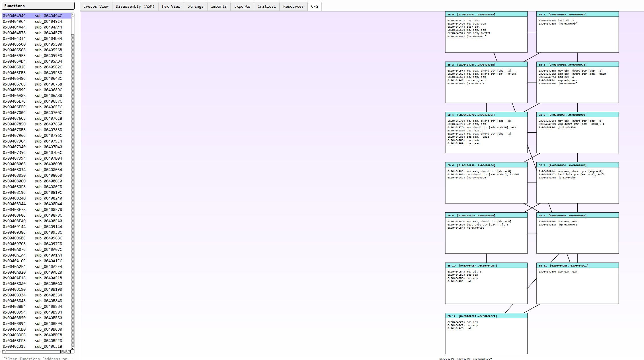Click the Filter functions input field
Image resolution: width=644 pixels, height=360 pixels.
[37, 358]
